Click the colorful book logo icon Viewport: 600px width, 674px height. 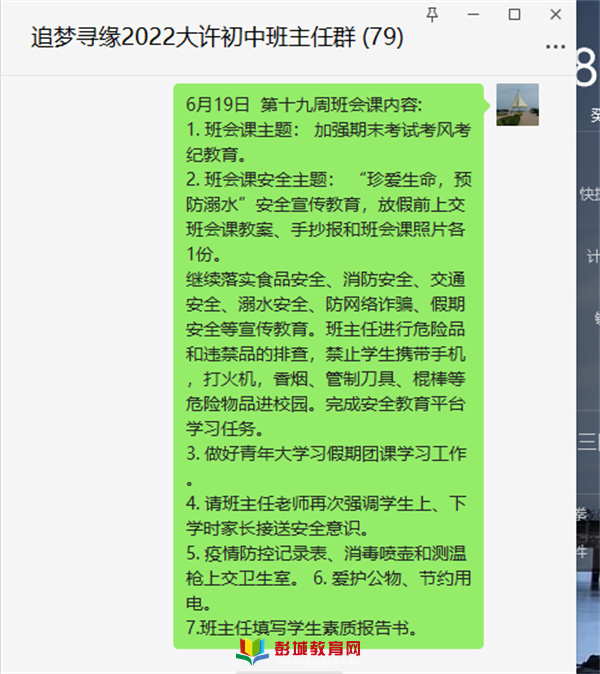252,650
